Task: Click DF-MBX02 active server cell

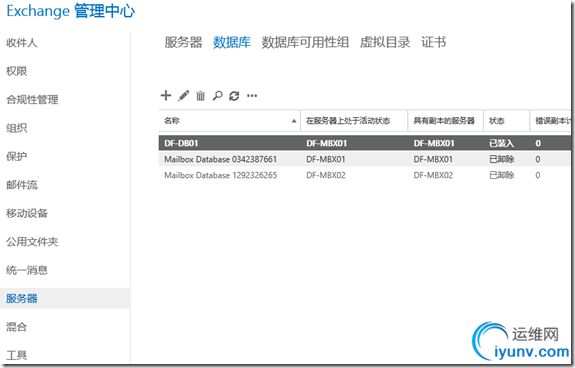Action: pos(326,175)
